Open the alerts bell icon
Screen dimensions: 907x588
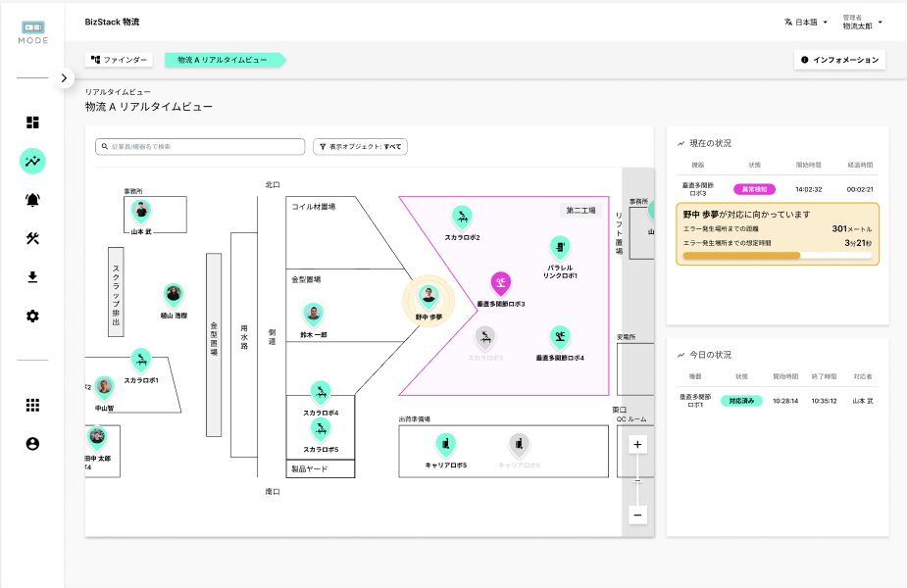click(32, 200)
